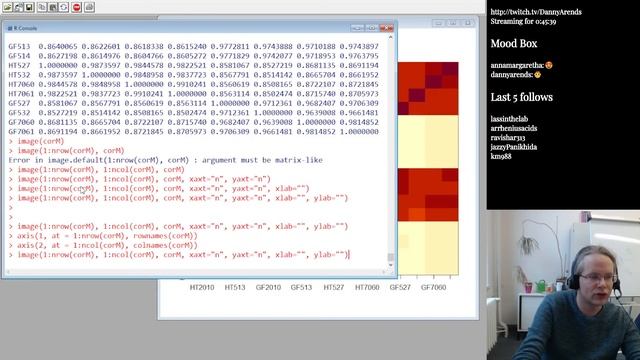This screenshot has width=640, height=360.
Task: Click the HT527 axis label on the plot
Action: click(334, 287)
